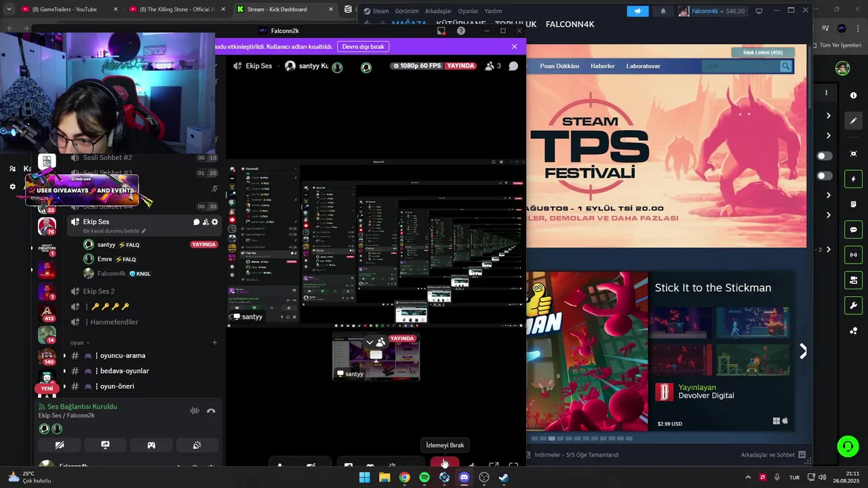The width and height of the screenshot is (868, 488).
Task: Open santyy stream preview thumbnail
Action: click(x=376, y=357)
